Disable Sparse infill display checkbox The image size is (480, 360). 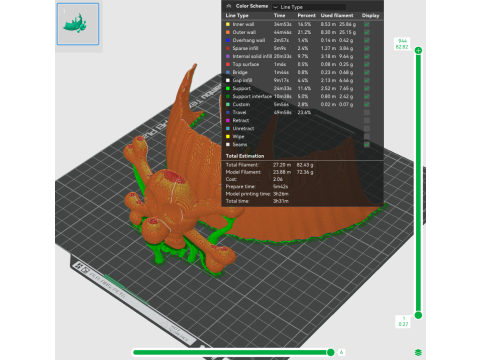367,48
